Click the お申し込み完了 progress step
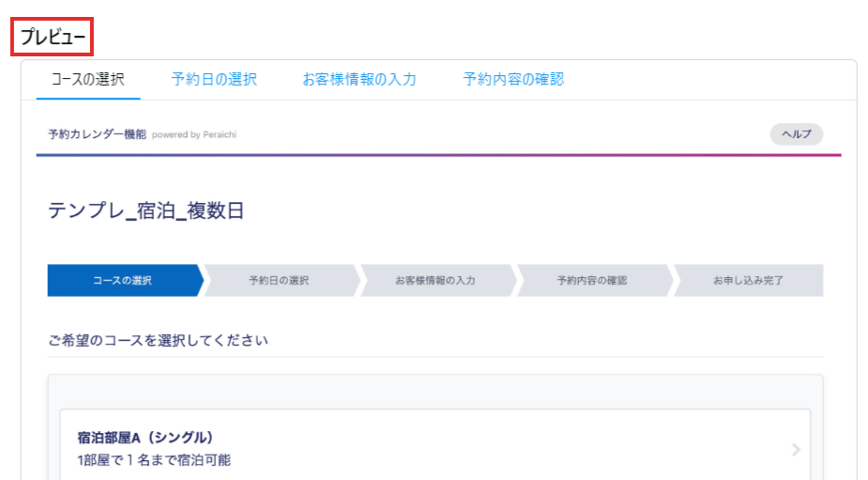 click(748, 281)
